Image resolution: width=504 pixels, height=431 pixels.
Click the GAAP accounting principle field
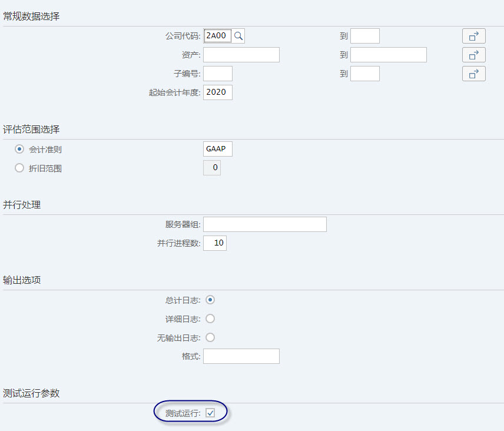coord(217,148)
